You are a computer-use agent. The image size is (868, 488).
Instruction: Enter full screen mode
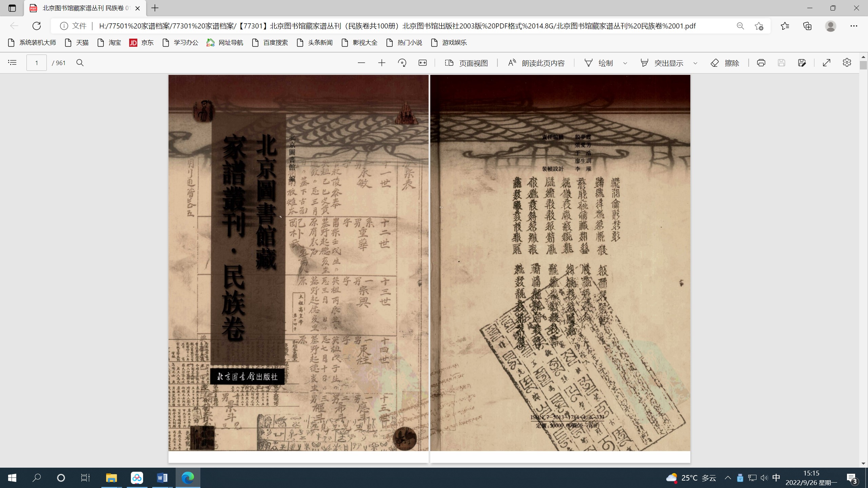[x=827, y=63]
